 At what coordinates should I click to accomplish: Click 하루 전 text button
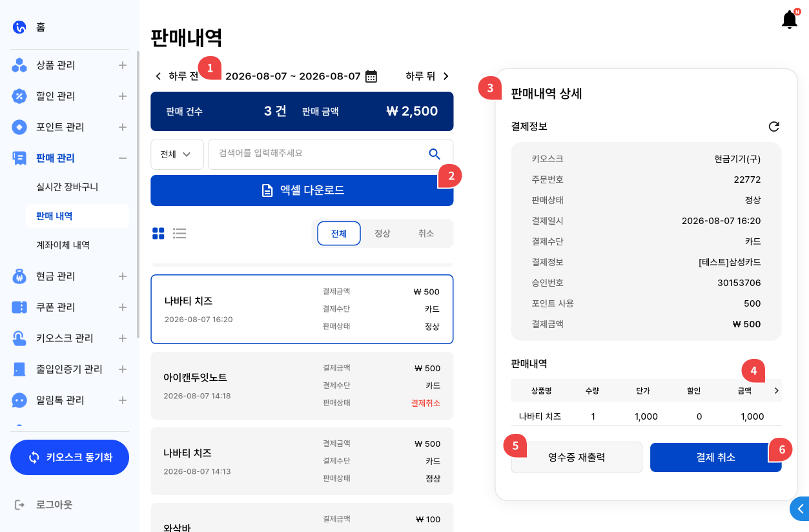click(x=183, y=76)
